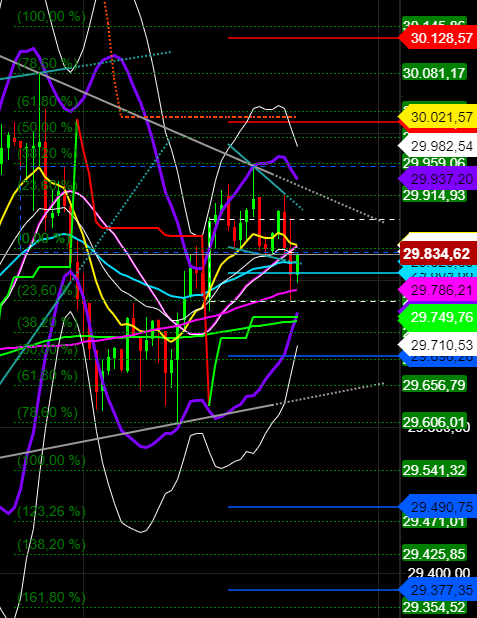
Task: Click the green 30.081,17 price level tag
Action: point(434,73)
